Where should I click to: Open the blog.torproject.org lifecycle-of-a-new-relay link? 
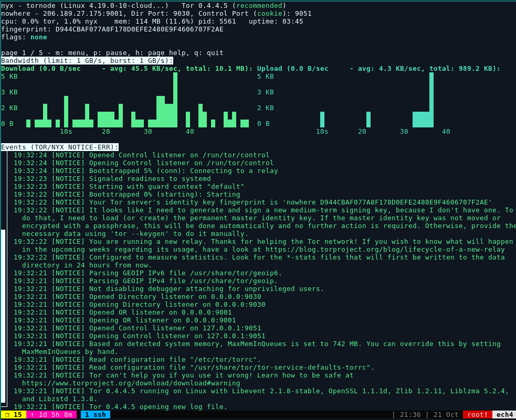click(x=385, y=250)
